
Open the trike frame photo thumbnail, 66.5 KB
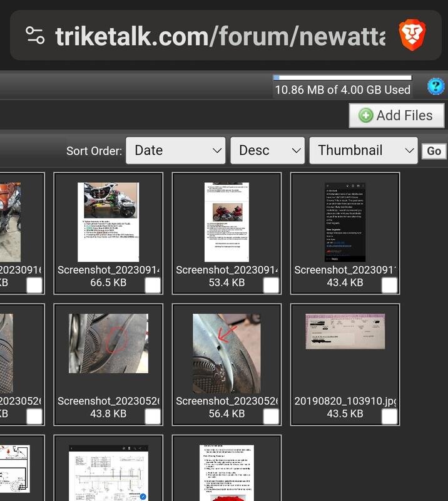[x=108, y=222]
